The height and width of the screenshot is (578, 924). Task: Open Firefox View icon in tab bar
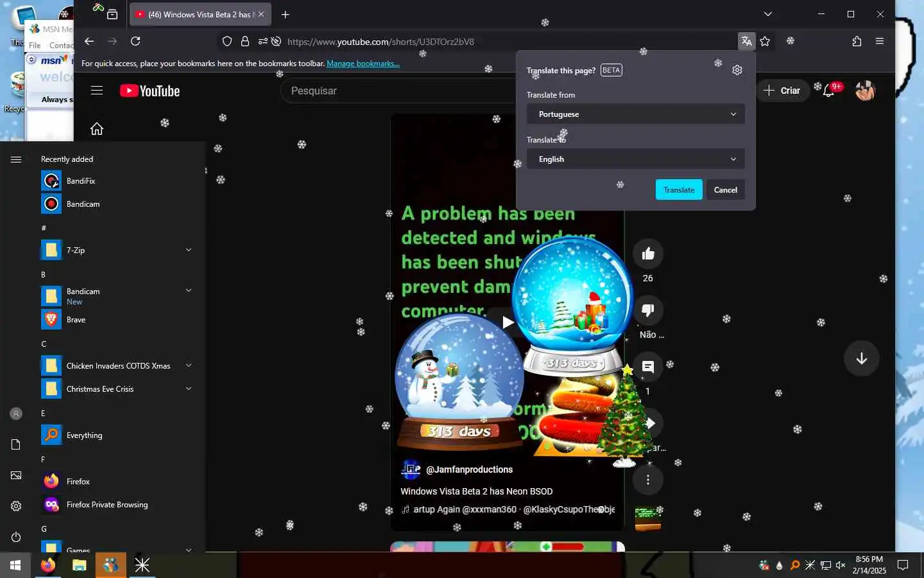point(112,14)
